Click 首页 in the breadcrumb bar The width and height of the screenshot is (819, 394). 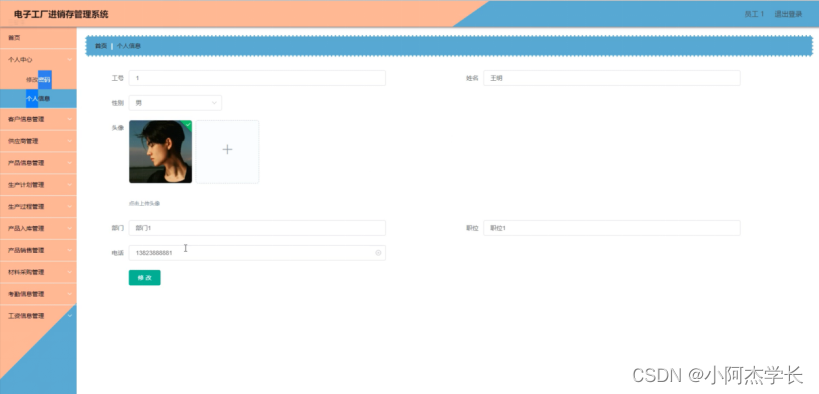101,46
